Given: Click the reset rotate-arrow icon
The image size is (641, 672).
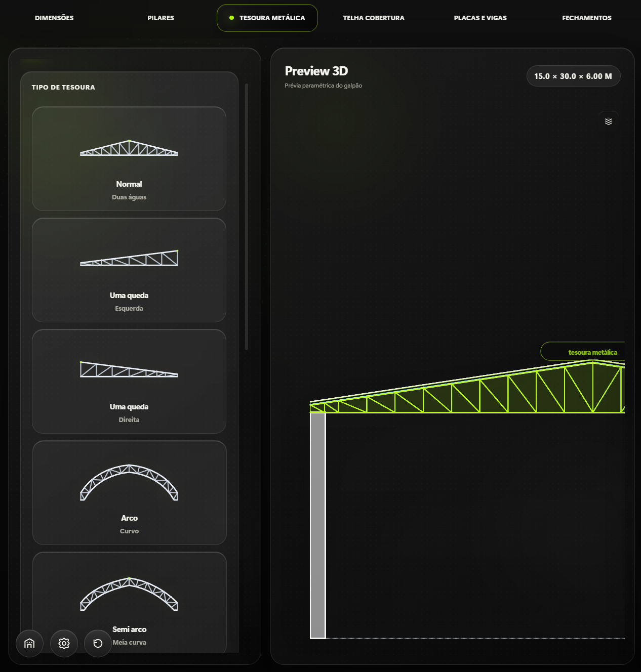Looking at the screenshot, I should click(98, 643).
